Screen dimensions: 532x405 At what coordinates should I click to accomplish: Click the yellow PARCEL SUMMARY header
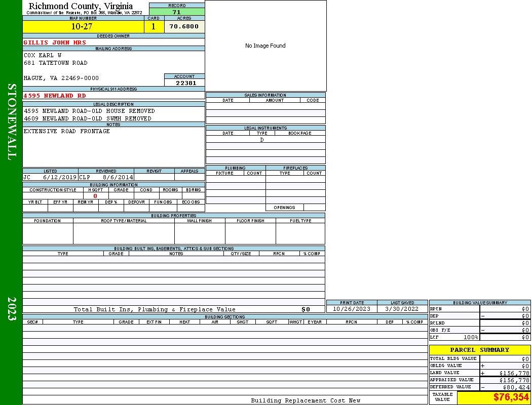479,350
